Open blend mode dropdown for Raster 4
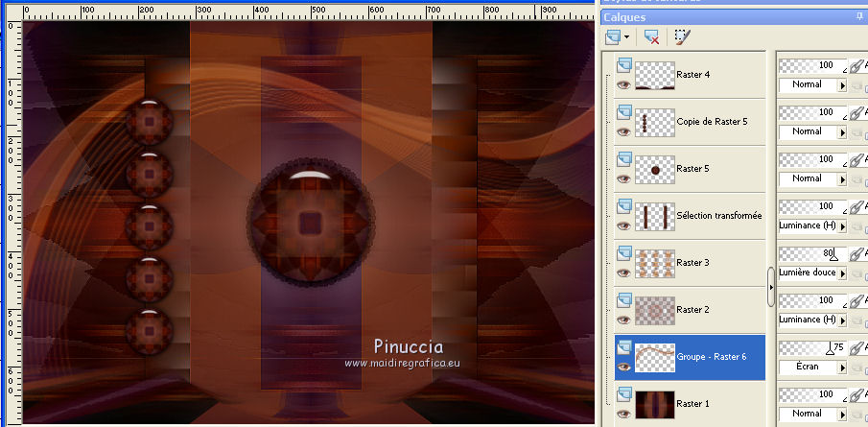The image size is (868, 427). click(843, 85)
